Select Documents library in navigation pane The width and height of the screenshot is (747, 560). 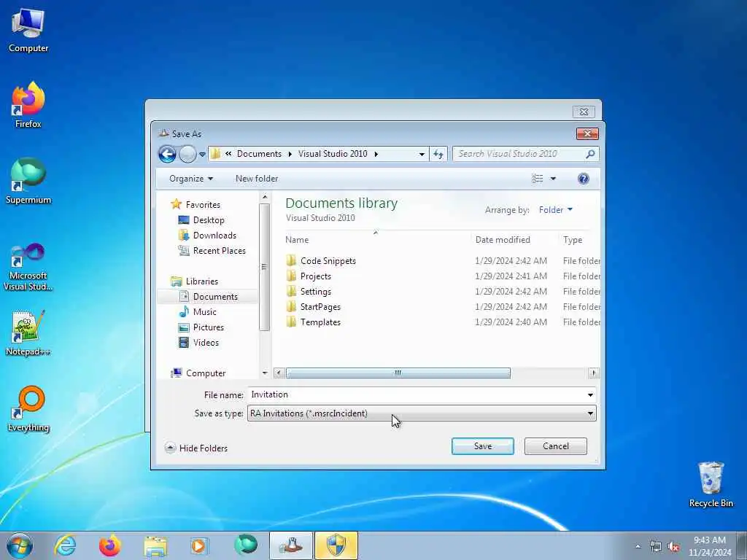coord(215,297)
